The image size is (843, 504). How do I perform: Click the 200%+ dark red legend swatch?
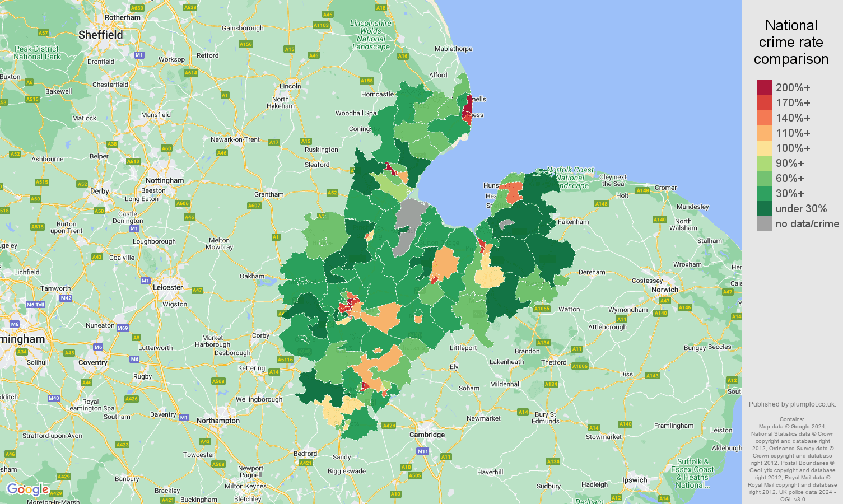click(x=764, y=87)
